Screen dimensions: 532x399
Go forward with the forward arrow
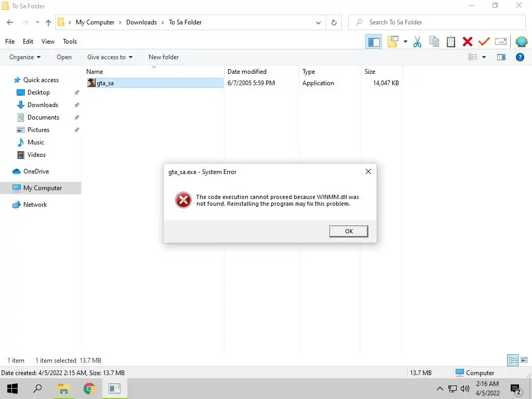pos(25,22)
